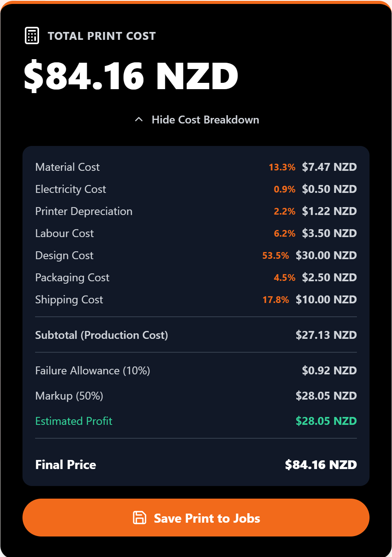Click the upward chevron above the breakdown
This screenshot has width=392, height=557.
[138, 119]
